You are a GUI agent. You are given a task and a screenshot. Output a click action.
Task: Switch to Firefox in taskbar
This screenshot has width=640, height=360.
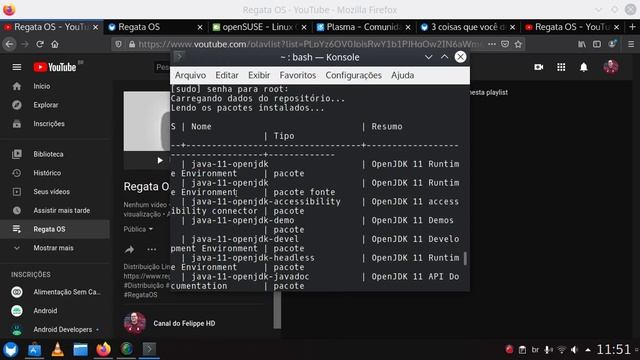(103, 350)
